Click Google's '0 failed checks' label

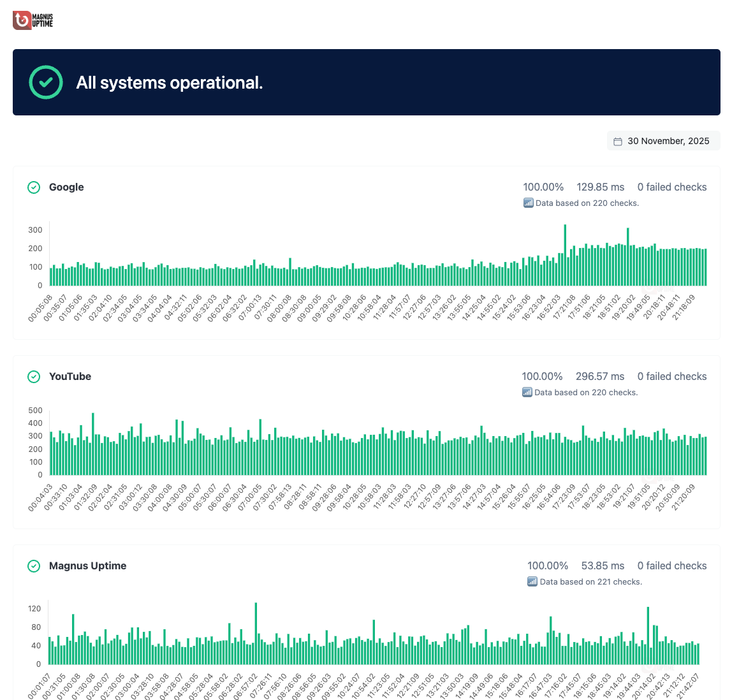(x=671, y=187)
